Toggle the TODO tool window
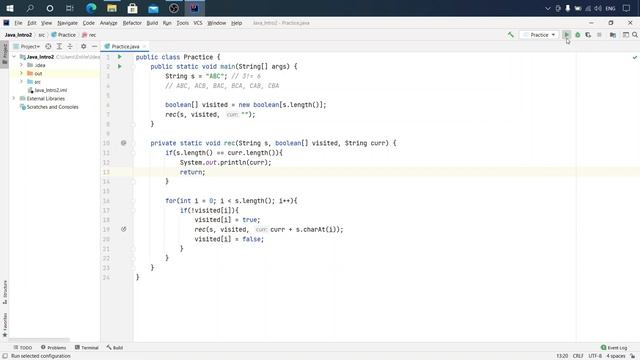640x360 pixels. [22, 347]
